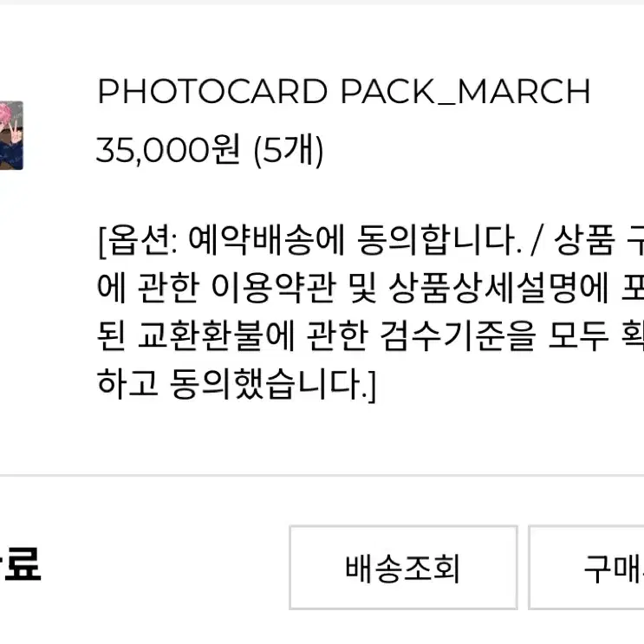Click the 배송조회 delivery tracking button
The image size is (644, 644).
(403, 567)
